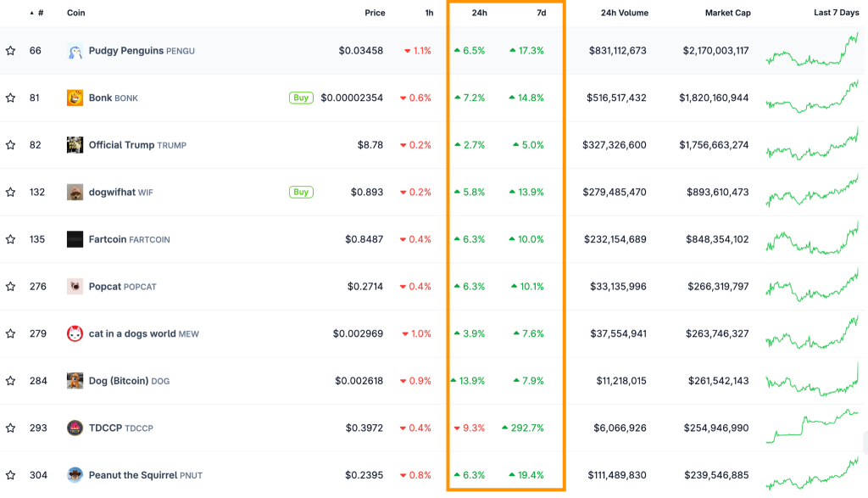The width and height of the screenshot is (868, 498).
Task: Click the TDCCP coin logo
Action: click(x=75, y=428)
